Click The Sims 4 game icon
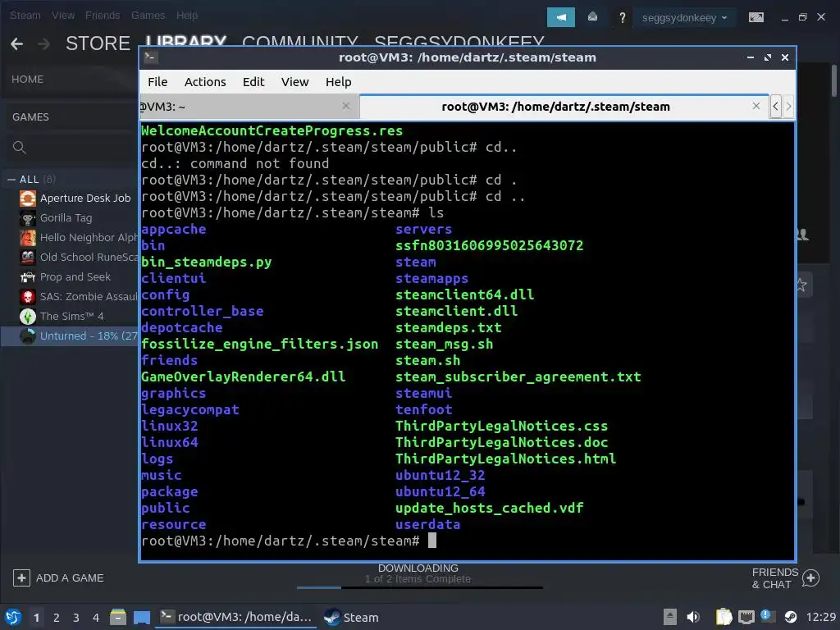840x630 pixels. click(x=27, y=317)
